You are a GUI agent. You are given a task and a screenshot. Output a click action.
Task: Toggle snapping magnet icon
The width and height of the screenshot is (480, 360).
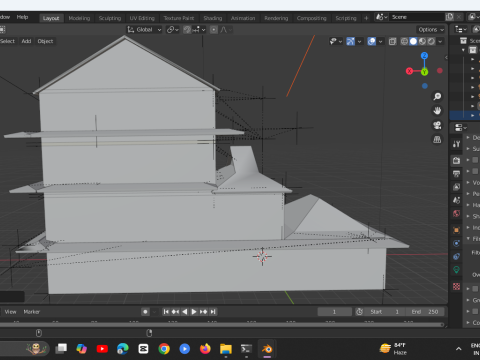click(187, 30)
